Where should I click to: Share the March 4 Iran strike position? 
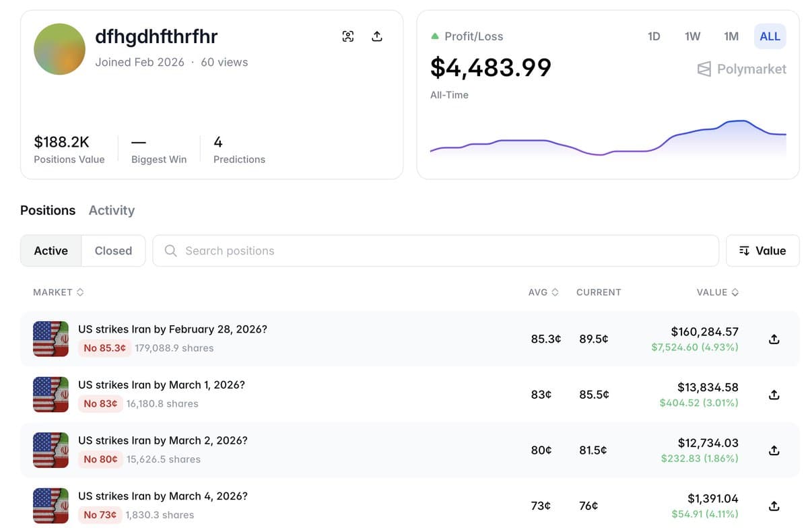tap(774, 506)
